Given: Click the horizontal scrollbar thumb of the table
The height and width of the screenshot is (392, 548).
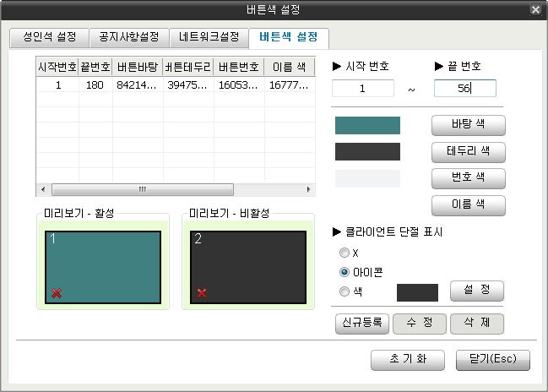Looking at the screenshot, I should click(x=143, y=189).
